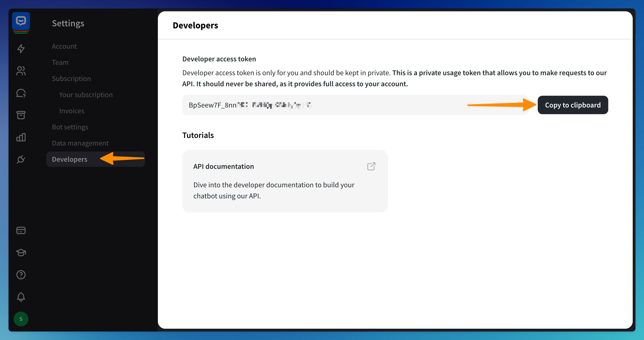
Task: Open the chat bubble sidebar icon
Action: click(x=21, y=93)
